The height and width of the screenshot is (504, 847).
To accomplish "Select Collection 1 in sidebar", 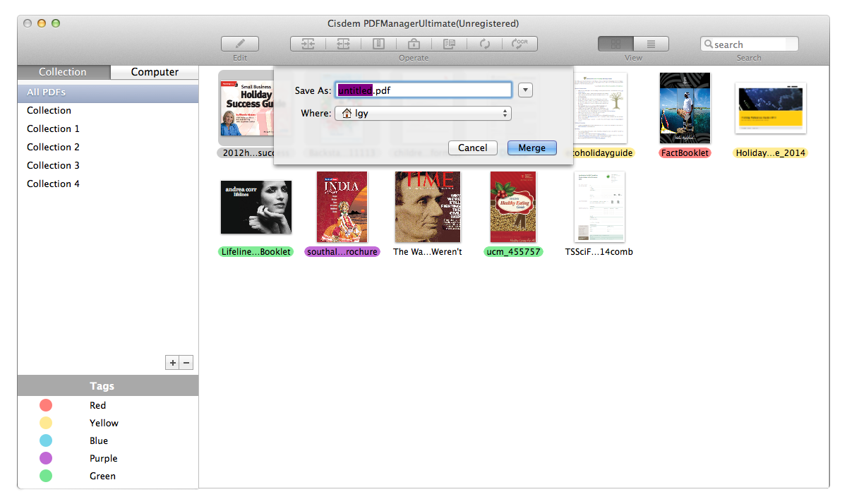I will click(108, 128).
